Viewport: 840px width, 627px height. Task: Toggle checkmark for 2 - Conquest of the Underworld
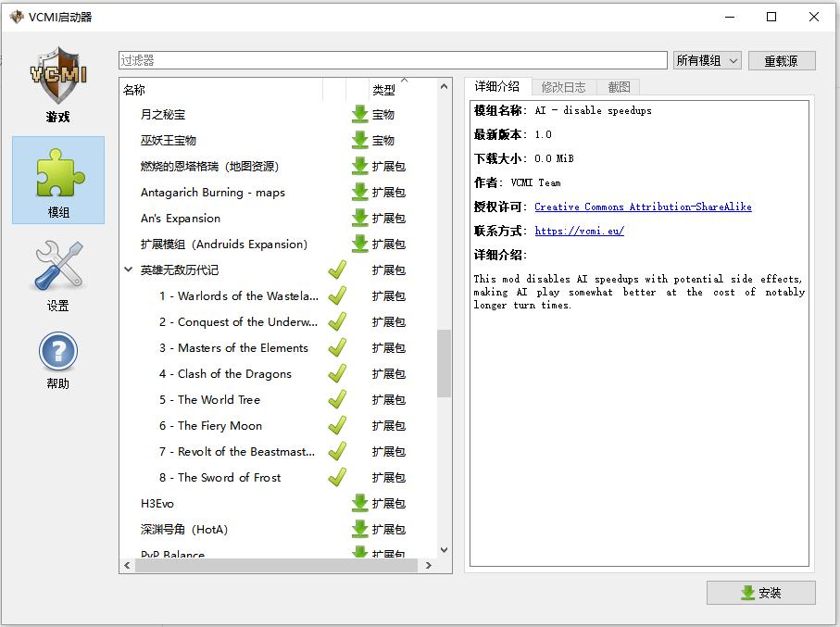tap(337, 321)
